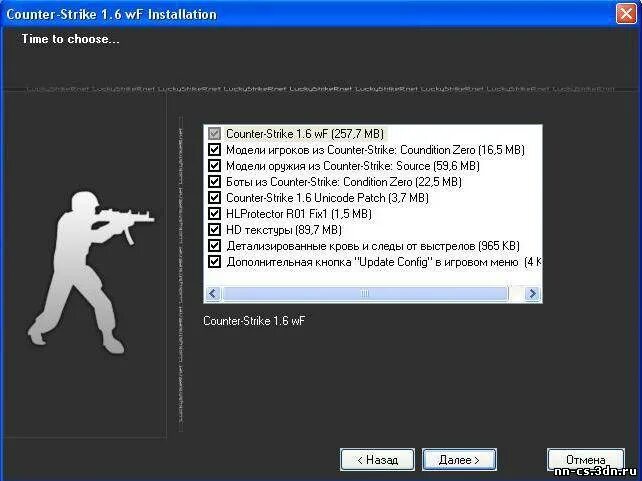This screenshot has height=481, width=642.
Task: Disable the Update Config button component checkbox
Action: (215, 261)
